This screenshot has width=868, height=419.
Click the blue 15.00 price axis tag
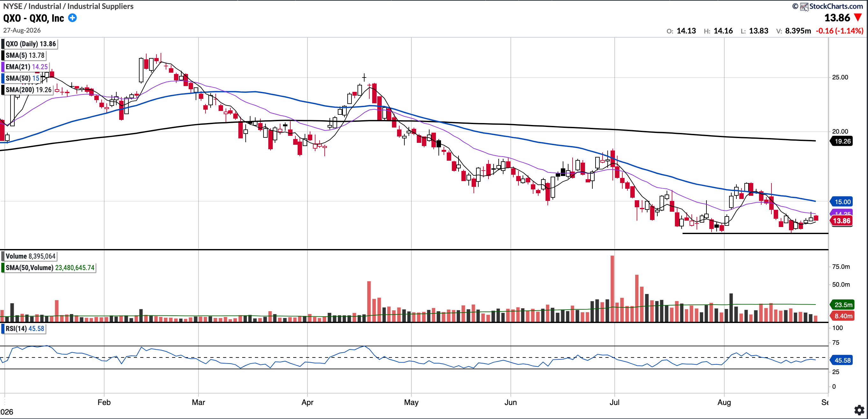(841, 202)
